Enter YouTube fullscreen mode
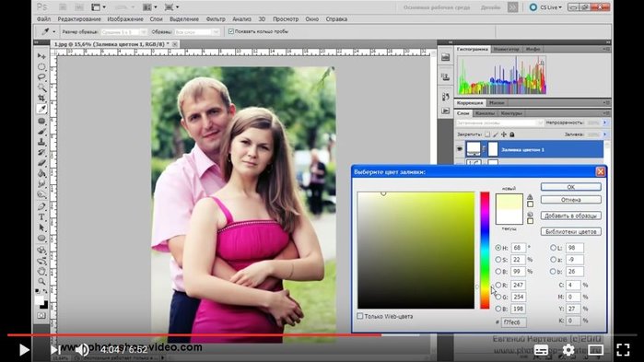This screenshot has width=644, height=362. (623, 350)
